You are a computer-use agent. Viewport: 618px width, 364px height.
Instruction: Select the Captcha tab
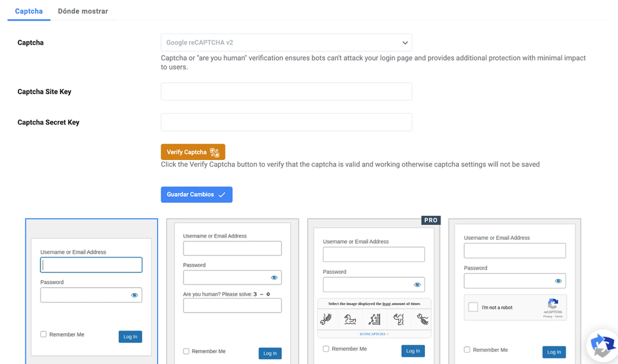coord(28,11)
